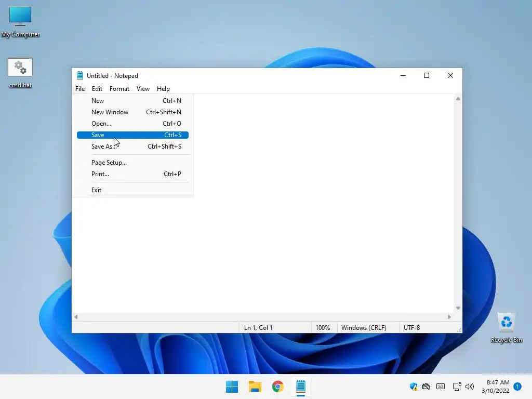Image resolution: width=532 pixels, height=399 pixels.
Task: Choose Open... from the File menu
Action: 132,124
